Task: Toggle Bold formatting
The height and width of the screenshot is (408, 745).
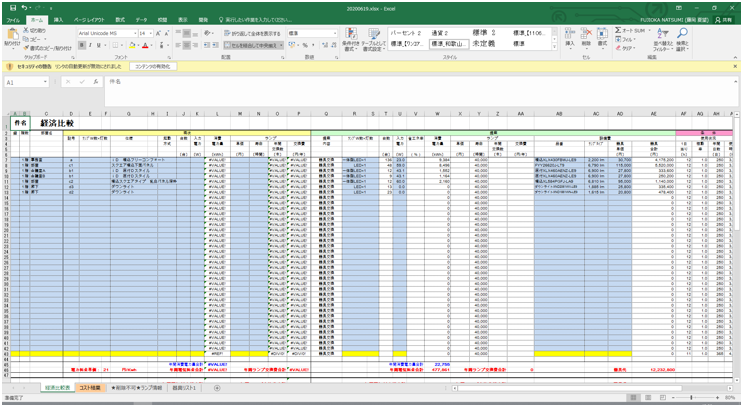Action: 80,45
